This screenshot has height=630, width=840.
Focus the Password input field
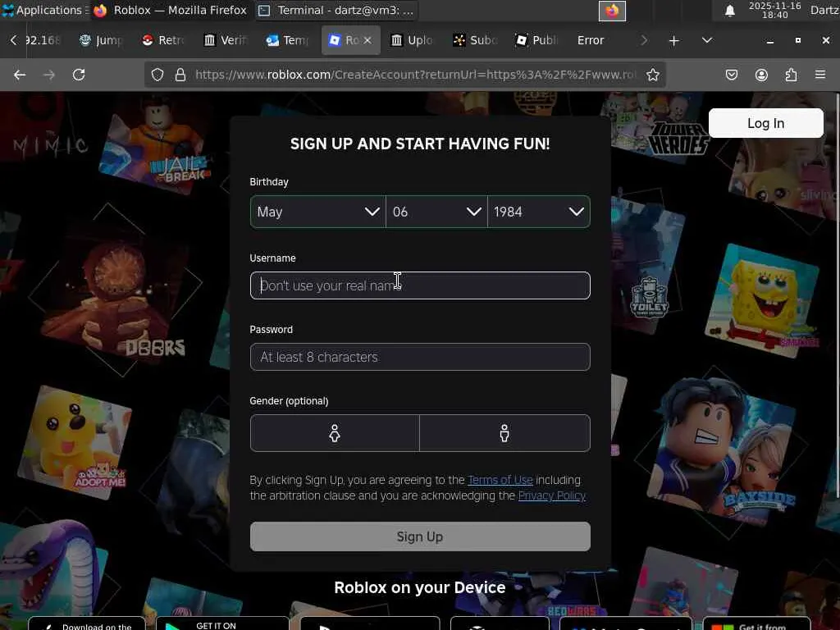click(x=420, y=357)
